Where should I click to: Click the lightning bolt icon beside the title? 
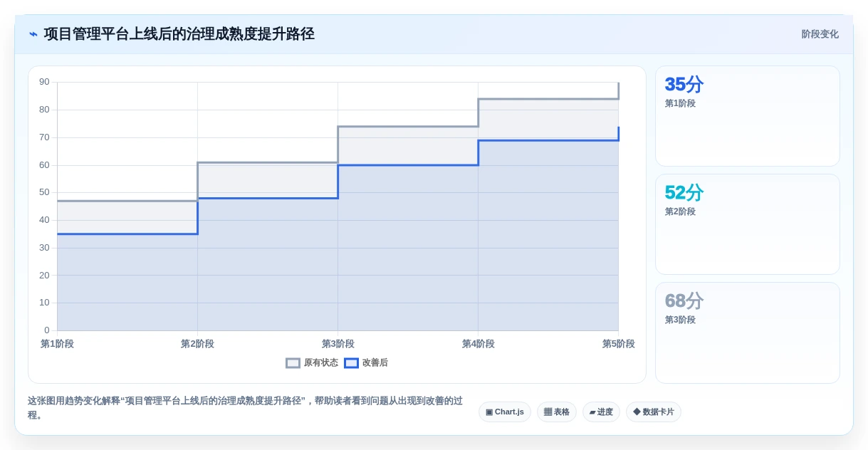pyautogui.click(x=33, y=34)
